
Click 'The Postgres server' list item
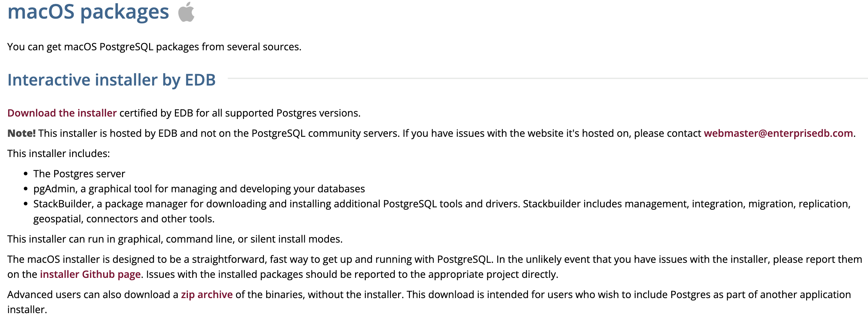tap(79, 174)
